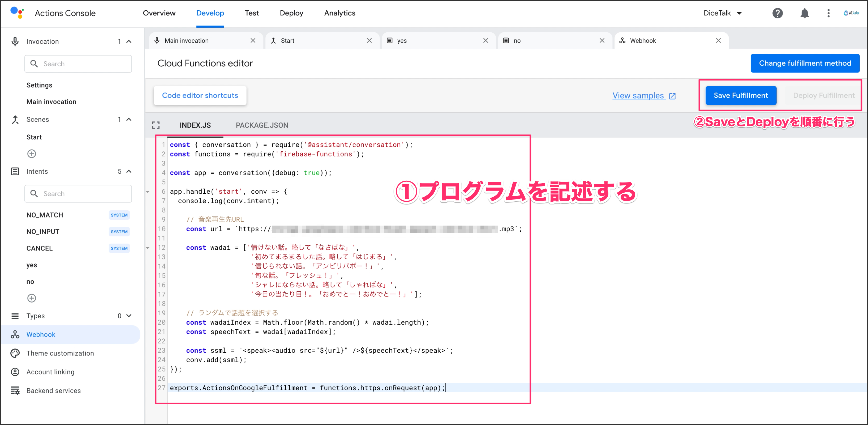Click the Actions Console title
Viewport: 868px width, 425px height.
[65, 13]
